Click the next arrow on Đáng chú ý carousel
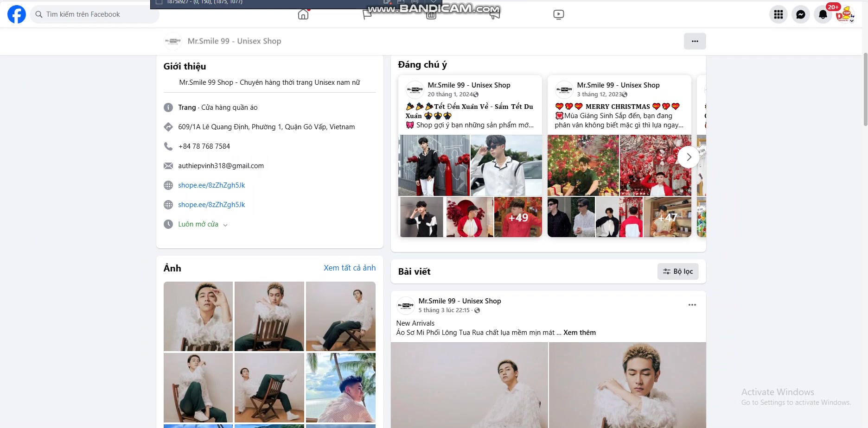868x428 pixels. coord(689,157)
